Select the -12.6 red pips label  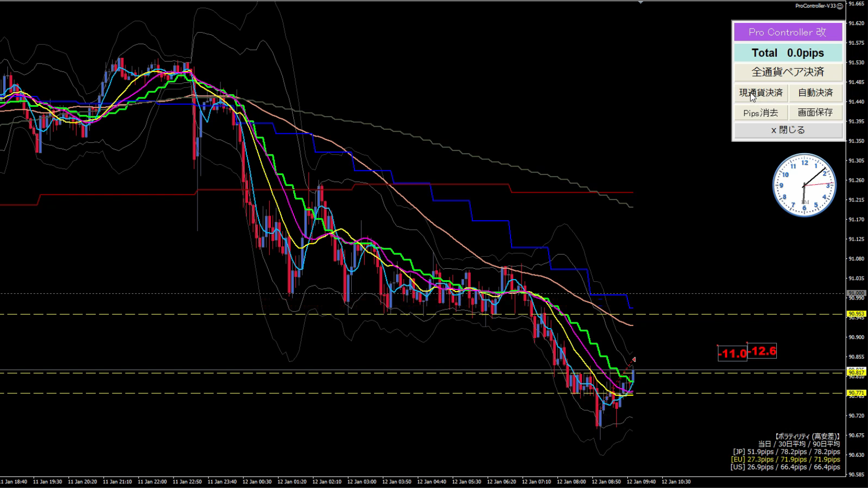pos(762,351)
